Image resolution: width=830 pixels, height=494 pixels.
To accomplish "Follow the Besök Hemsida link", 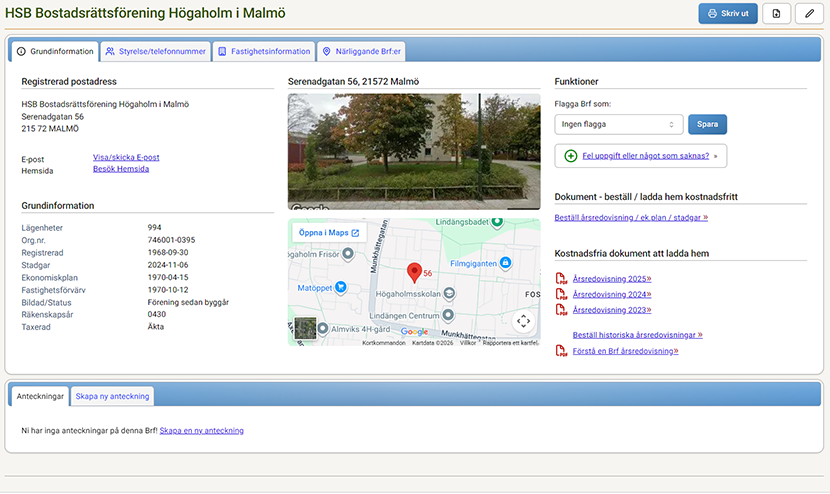I will (121, 169).
